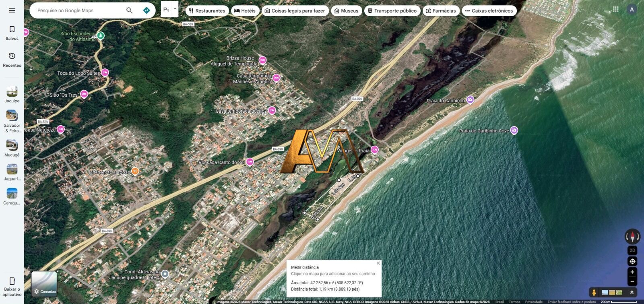Screen dimensions: 644x304
Task: Center map on my location
Action: [x=632, y=261]
